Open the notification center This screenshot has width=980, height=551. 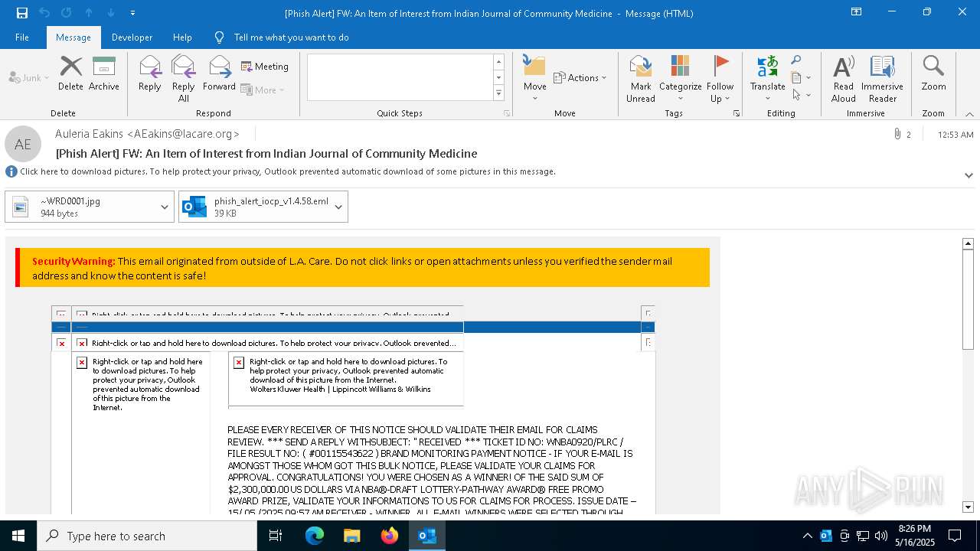955,536
